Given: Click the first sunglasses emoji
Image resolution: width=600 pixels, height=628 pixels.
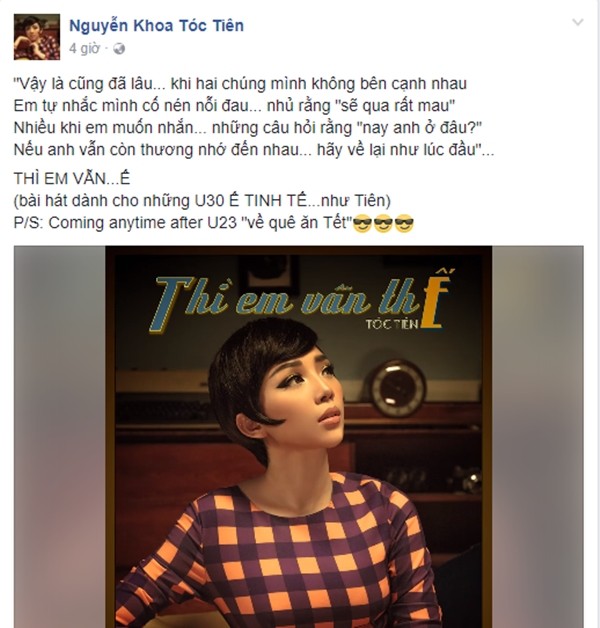Looking at the screenshot, I should [362, 223].
